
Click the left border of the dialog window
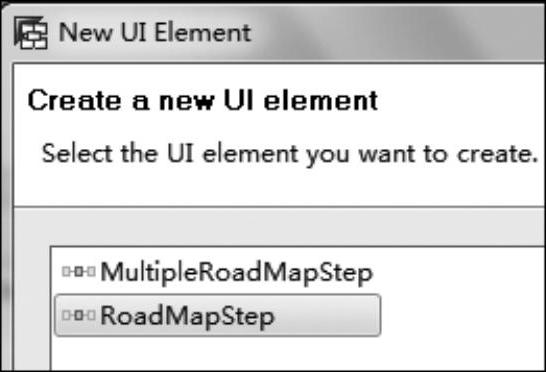(6, 209)
